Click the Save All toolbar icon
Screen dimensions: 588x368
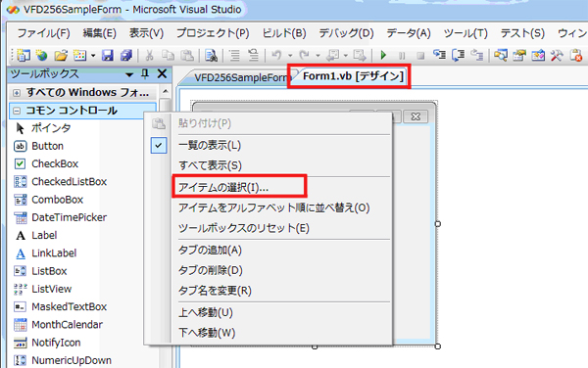coord(126,56)
